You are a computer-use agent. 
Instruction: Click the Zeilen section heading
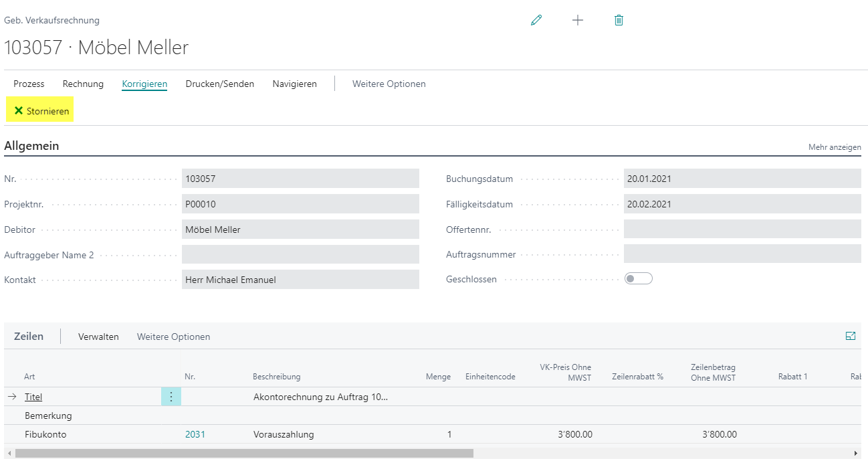[x=29, y=337]
